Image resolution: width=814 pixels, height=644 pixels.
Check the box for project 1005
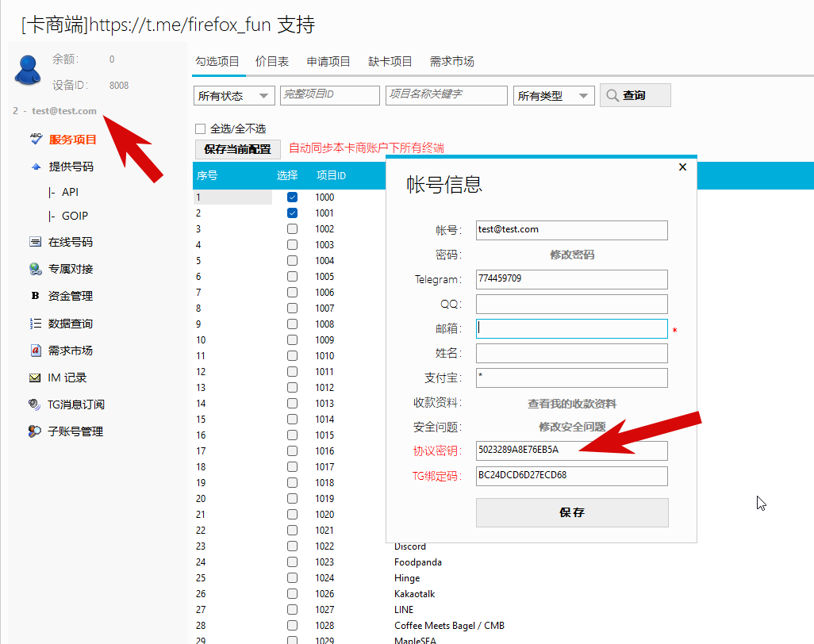tap(292, 277)
